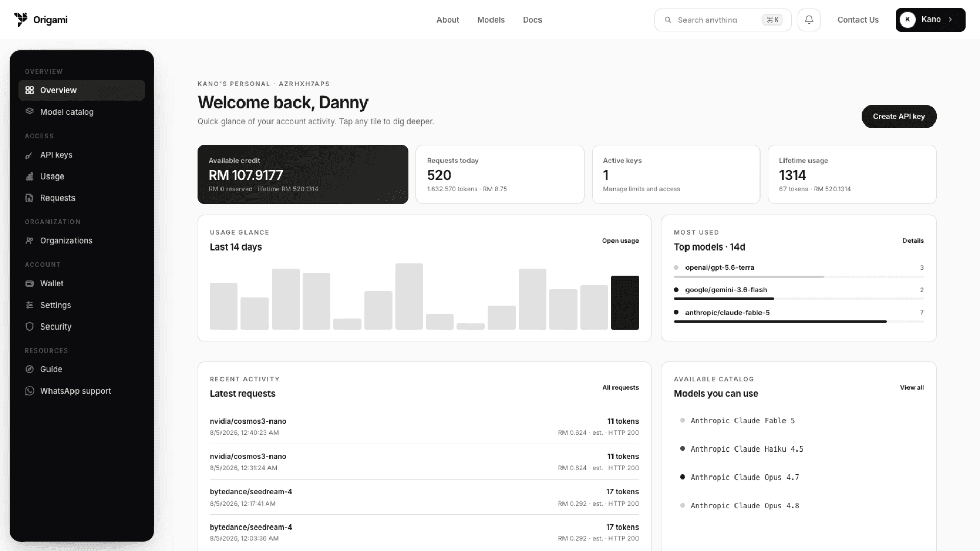Image resolution: width=980 pixels, height=551 pixels.
Task: Open the Guide resource
Action: pos(82,369)
